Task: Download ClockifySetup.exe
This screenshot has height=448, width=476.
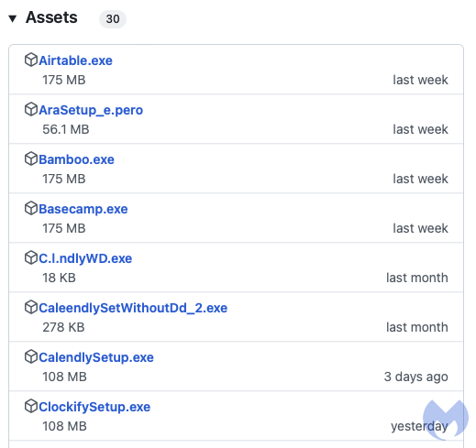Action: click(x=94, y=407)
